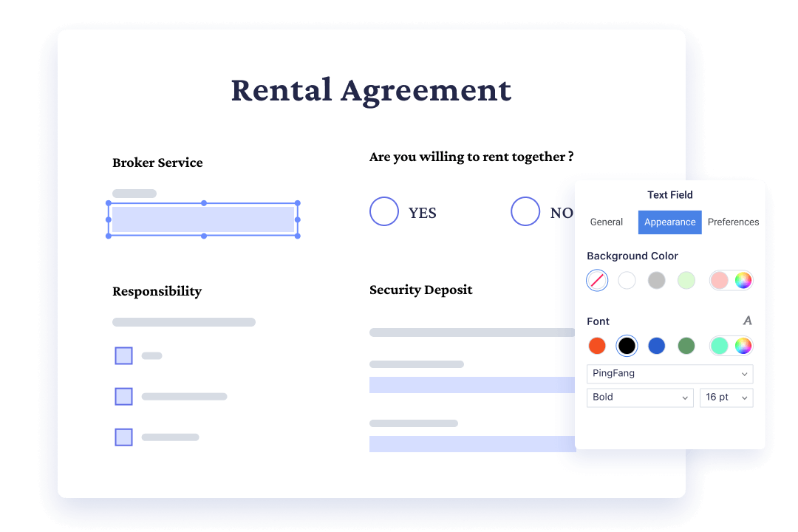This screenshot has height=532, width=798.
Task: Select the YES radio button
Action: [x=384, y=211]
